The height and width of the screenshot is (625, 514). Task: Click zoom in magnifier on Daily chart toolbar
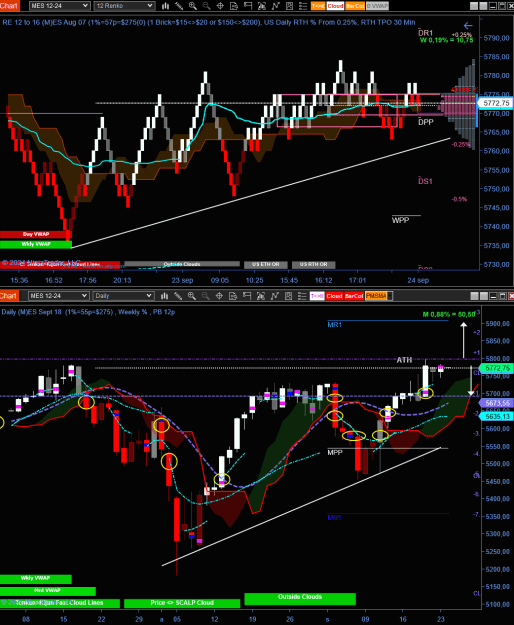click(x=192, y=296)
